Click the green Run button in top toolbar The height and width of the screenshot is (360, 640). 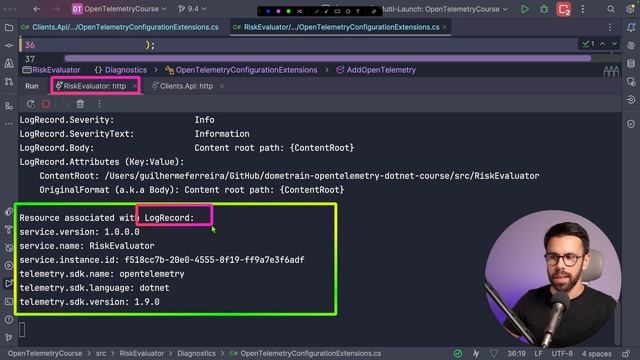click(x=524, y=9)
